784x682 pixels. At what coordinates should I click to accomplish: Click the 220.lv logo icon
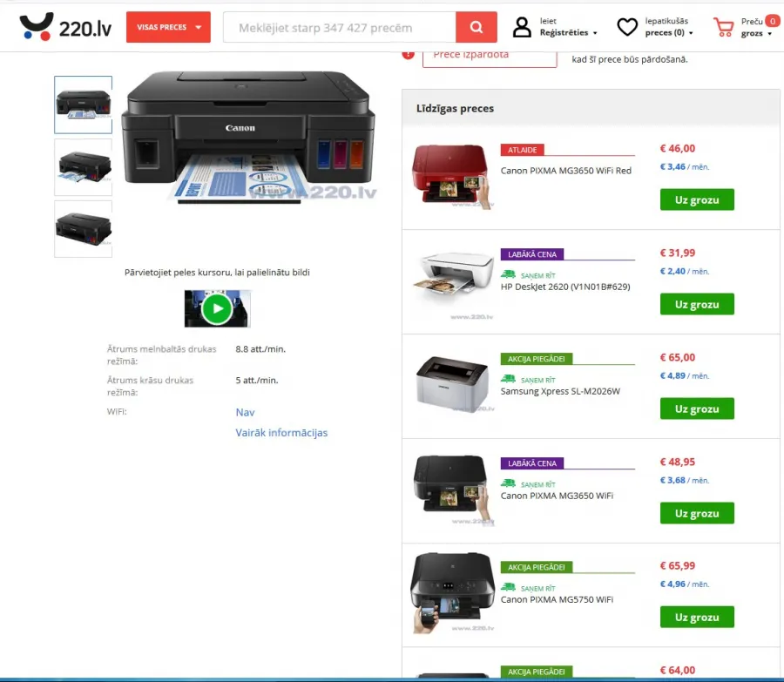(36, 26)
